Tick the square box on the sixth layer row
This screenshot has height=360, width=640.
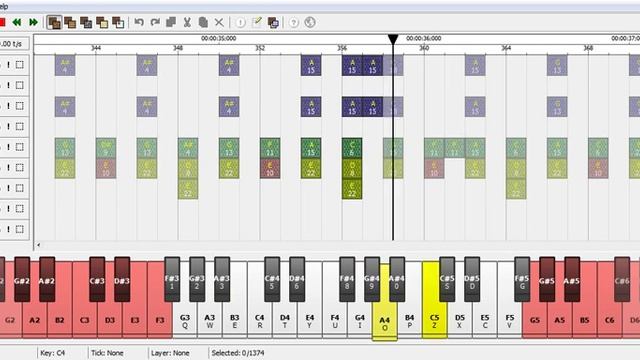click(x=20, y=168)
